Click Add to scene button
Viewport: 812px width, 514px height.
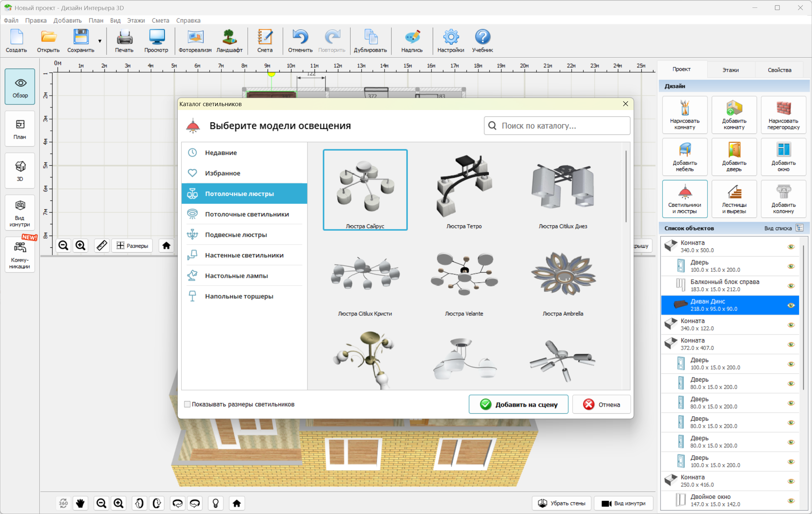click(x=518, y=404)
